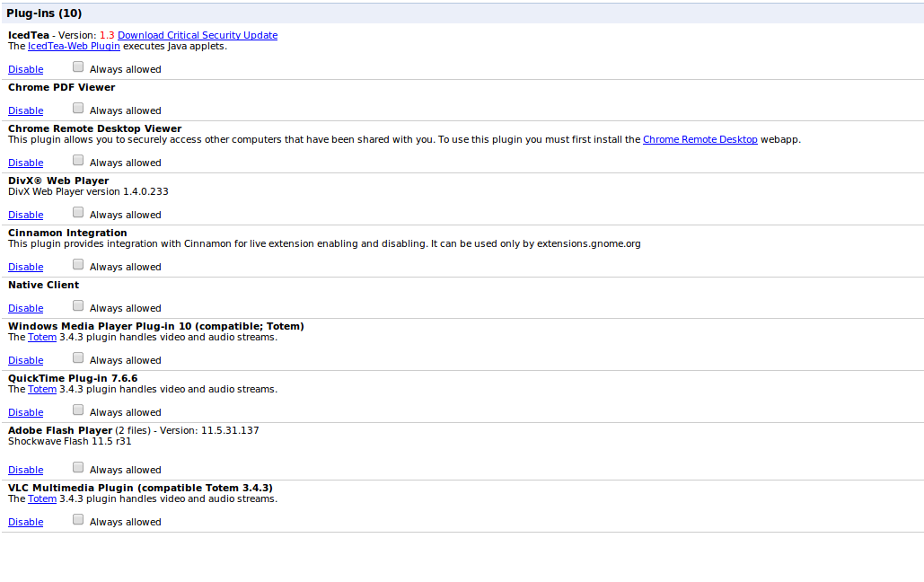
Task: Click the IcedTea version number 1.3
Action: pyautogui.click(x=107, y=35)
